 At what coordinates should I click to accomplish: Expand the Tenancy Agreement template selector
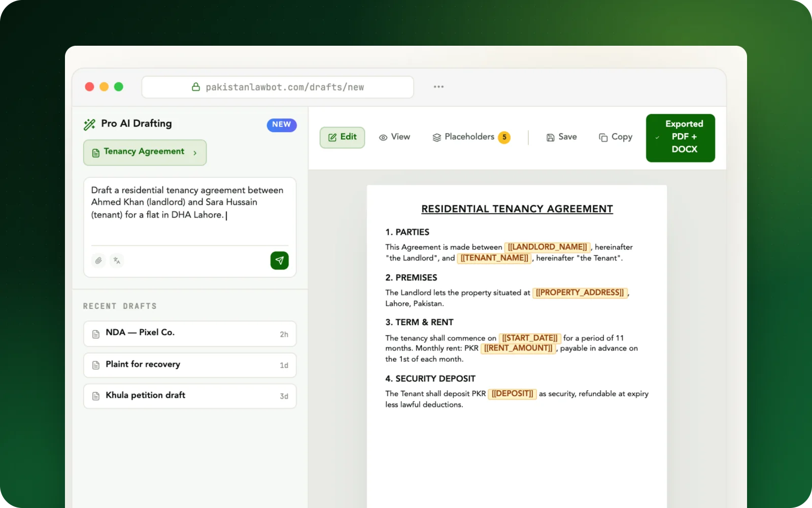(x=145, y=152)
